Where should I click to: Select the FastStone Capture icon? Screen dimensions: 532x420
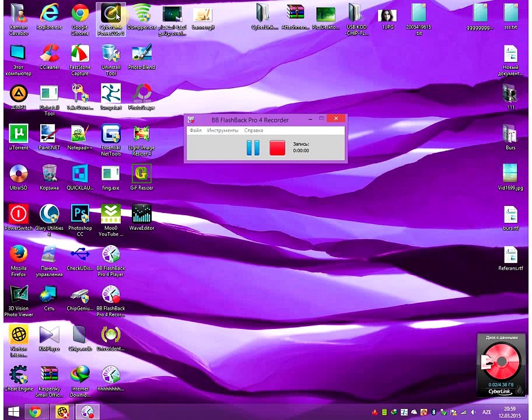(x=80, y=60)
